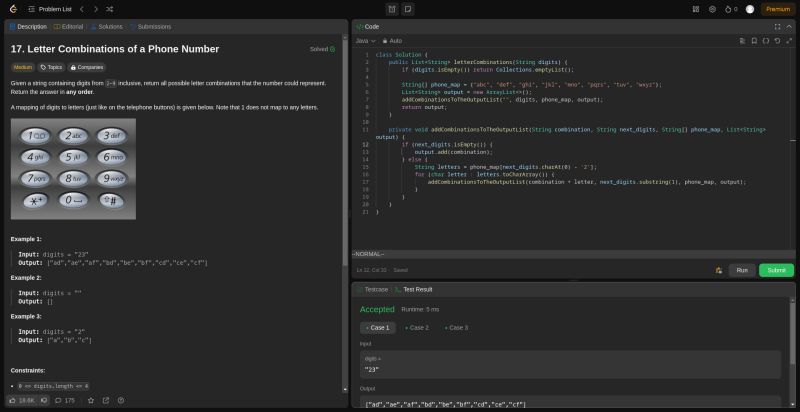Switch to the Test Result tab
800x412 pixels.
click(x=414, y=290)
